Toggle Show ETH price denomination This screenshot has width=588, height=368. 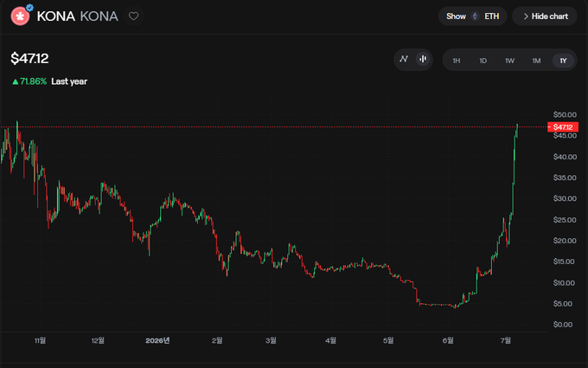(472, 16)
